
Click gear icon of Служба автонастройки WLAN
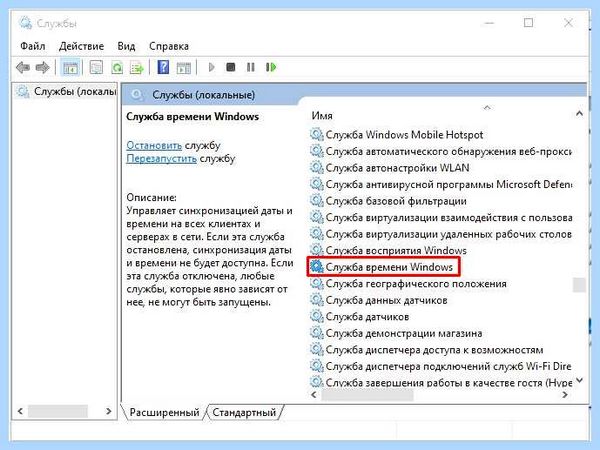(316, 168)
